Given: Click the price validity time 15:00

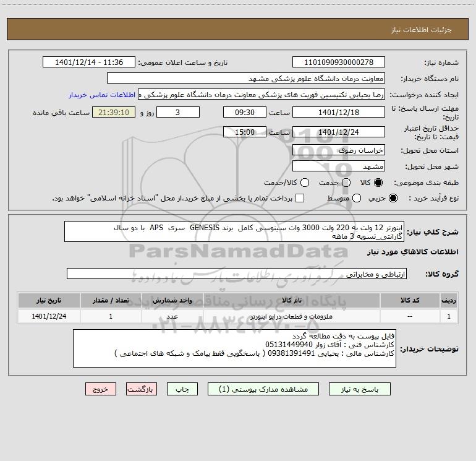Looking at the screenshot, I should coord(245,132).
